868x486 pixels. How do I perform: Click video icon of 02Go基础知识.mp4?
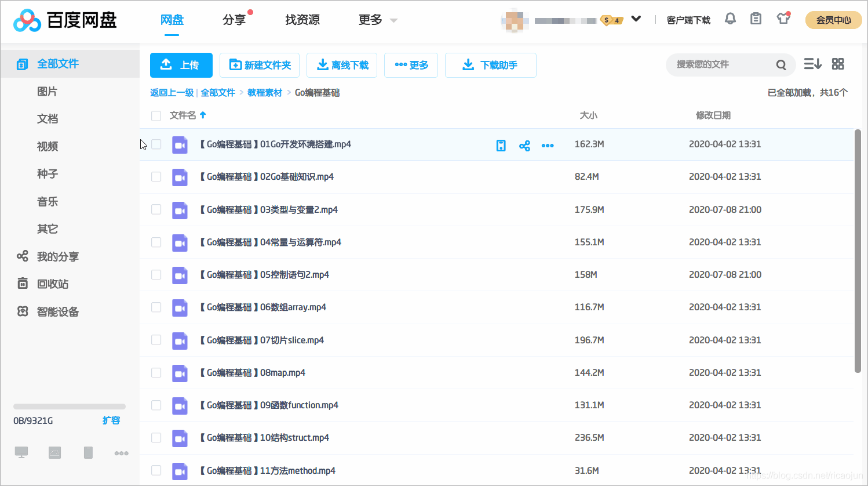180,177
